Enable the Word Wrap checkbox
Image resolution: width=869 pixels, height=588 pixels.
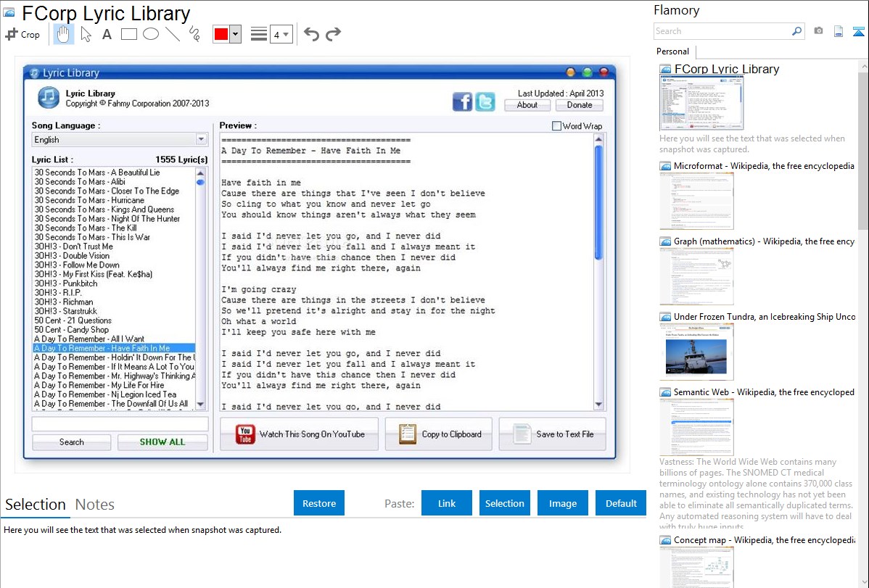pyautogui.click(x=556, y=126)
